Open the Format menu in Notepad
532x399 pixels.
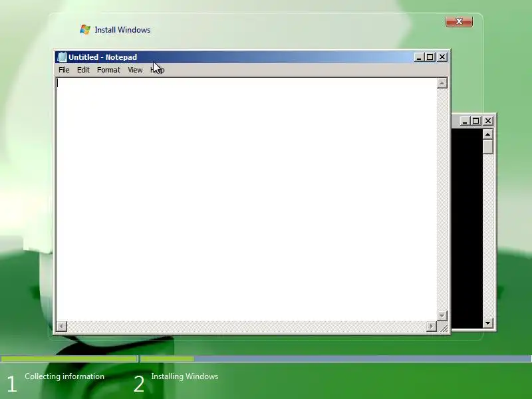point(108,70)
